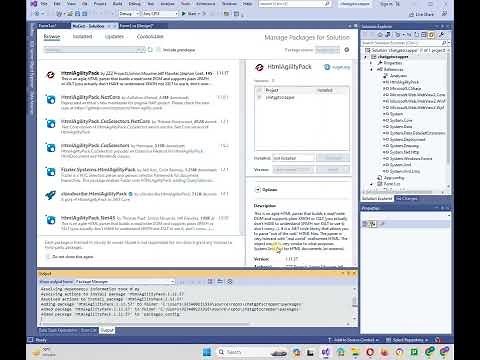
Task: Click the Start debugging play icon
Action: pyautogui.click(x=184, y=14)
